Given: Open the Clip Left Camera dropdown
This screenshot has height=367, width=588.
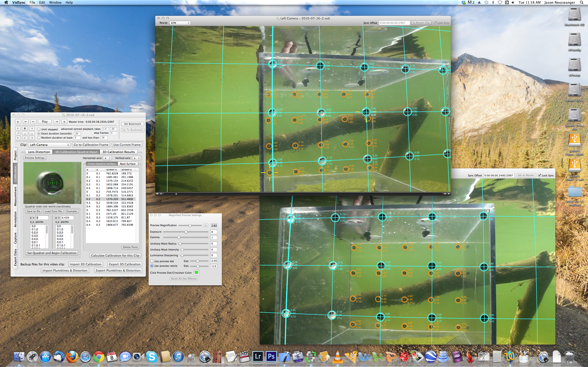Looking at the screenshot, I should (x=49, y=145).
